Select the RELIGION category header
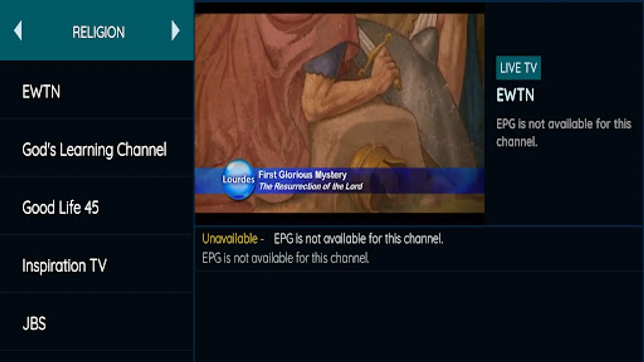The image size is (644, 362). click(98, 32)
